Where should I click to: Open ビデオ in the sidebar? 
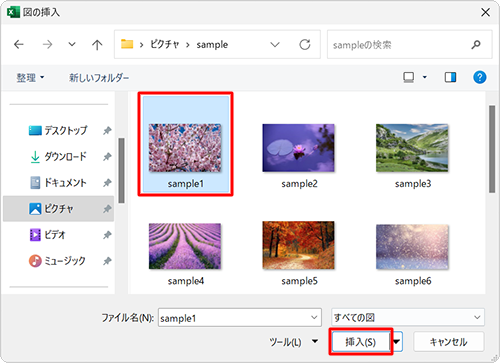click(x=48, y=235)
